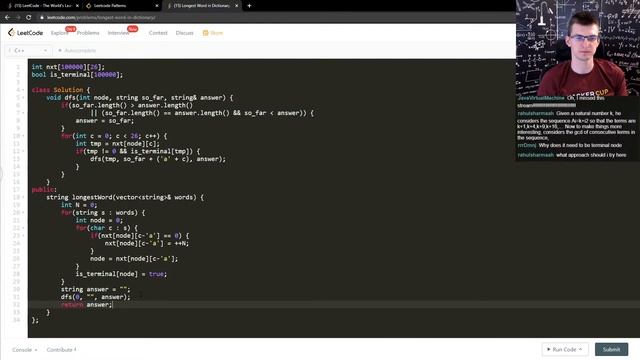
Task: Open the Problems page link
Action: click(x=88, y=33)
